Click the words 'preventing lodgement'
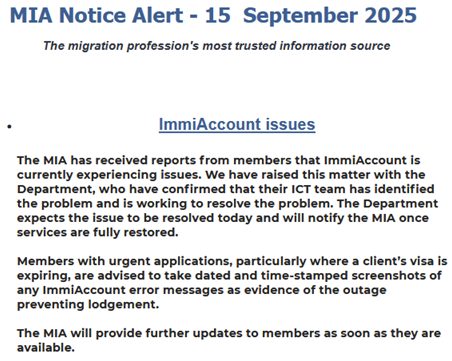The width and height of the screenshot is (452, 361). (x=87, y=304)
